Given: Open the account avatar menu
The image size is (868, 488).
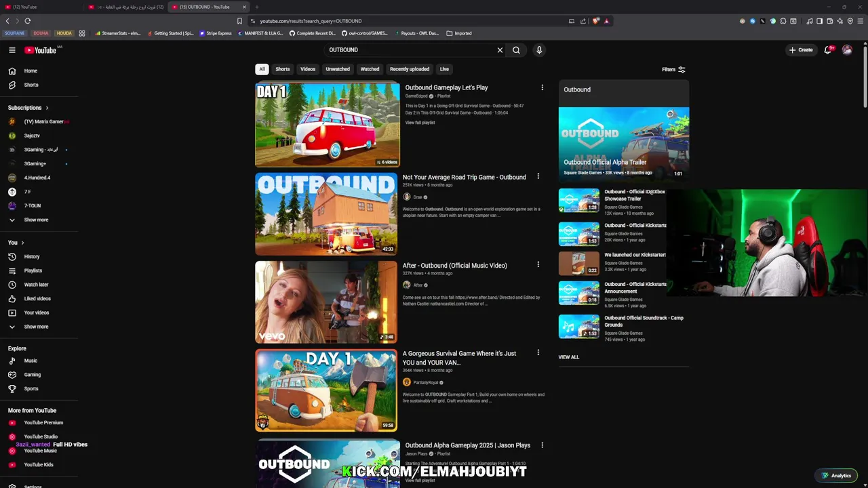Looking at the screenshot, I should [x=847, y=50].
